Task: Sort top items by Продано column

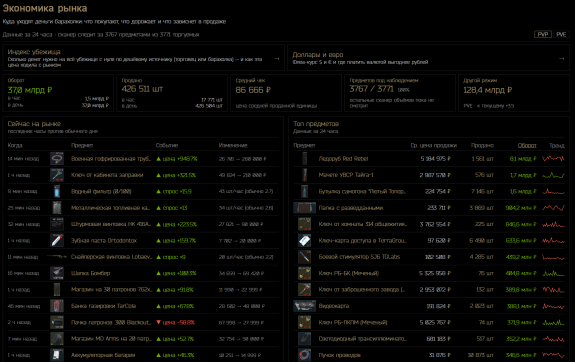Action: point(482,146)
